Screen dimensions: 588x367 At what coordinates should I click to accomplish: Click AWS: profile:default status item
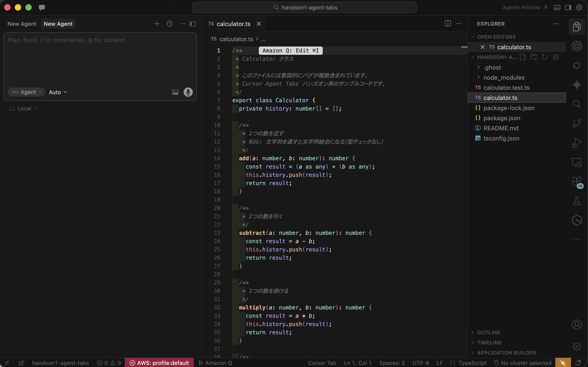tap(159, 363)
